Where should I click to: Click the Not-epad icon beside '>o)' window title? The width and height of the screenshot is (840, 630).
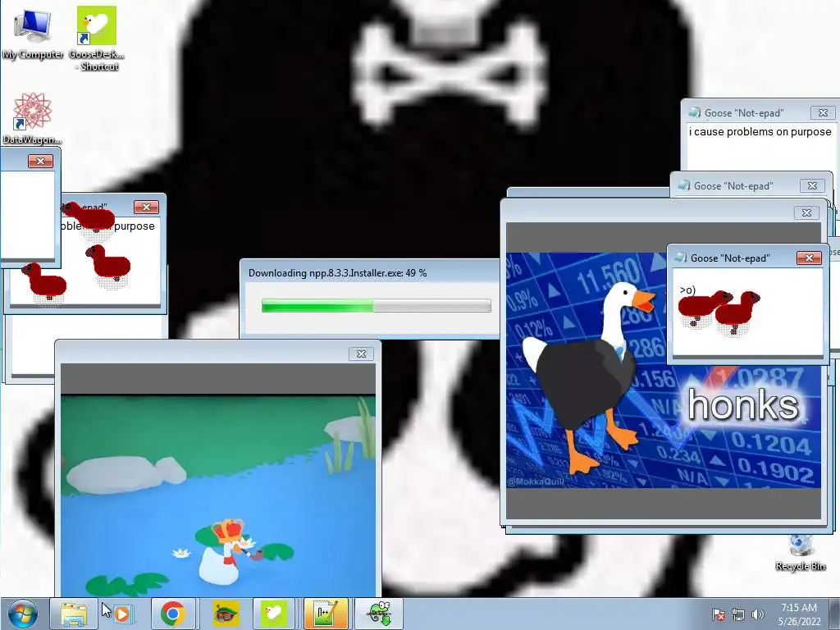coord(680,258)
